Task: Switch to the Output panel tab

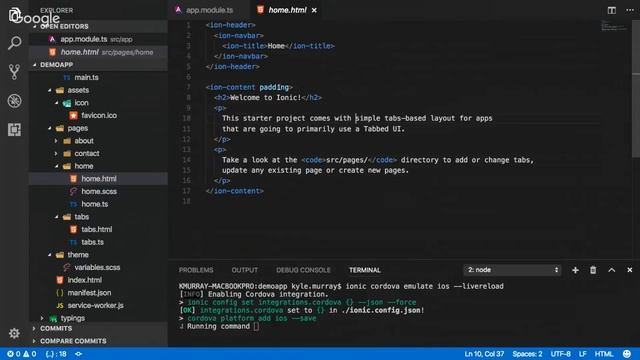Action: [244, 270]
